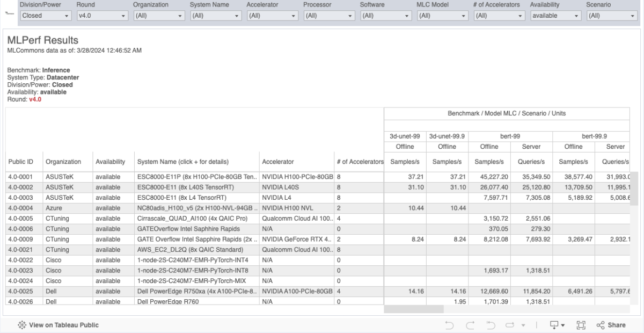Open the Software filter dropdown

tap(386, 16)
